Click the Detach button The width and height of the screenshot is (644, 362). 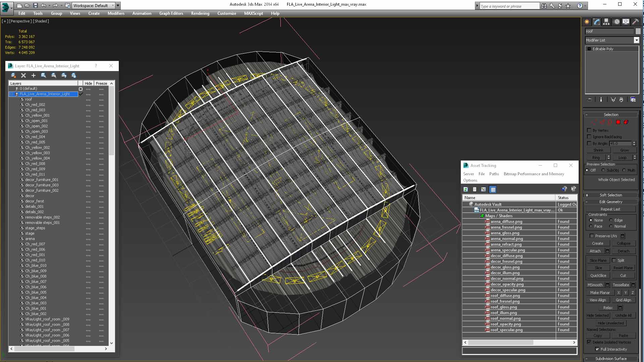click(623, 251)
